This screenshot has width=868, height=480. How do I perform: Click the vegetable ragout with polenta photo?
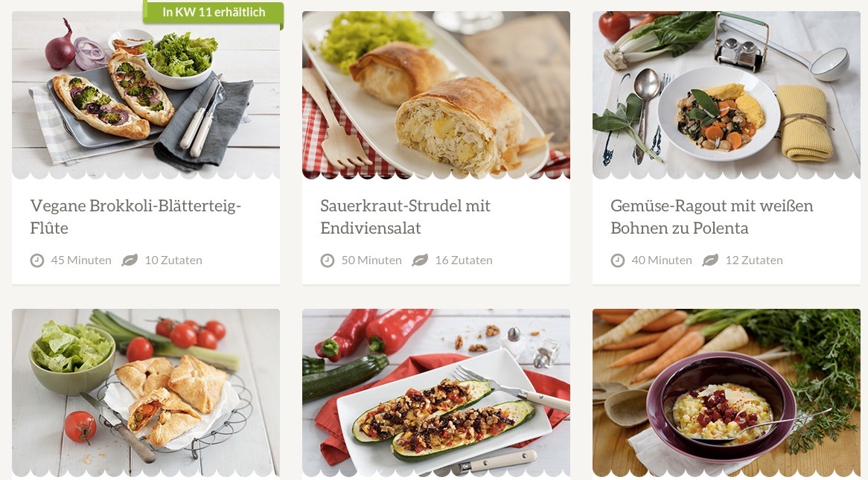tap(727, 95)
